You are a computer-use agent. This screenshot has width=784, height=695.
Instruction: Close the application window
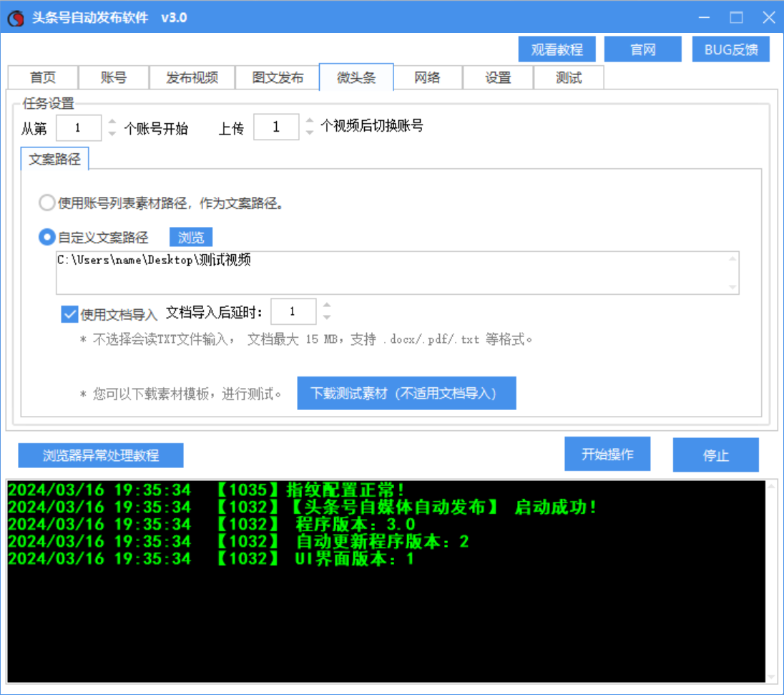click(768, 17)
